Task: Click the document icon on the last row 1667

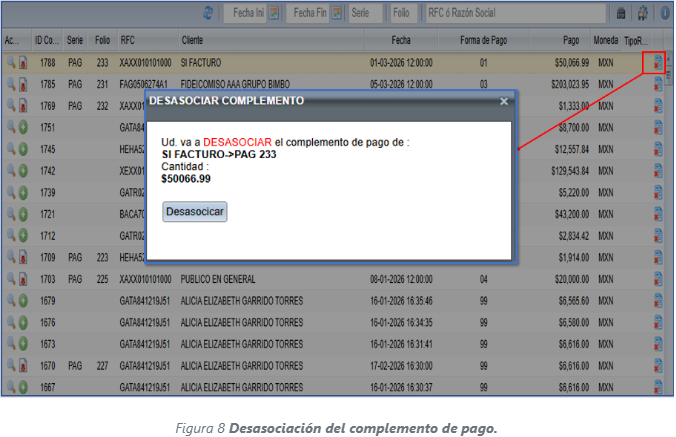Action: coord(657,387)
